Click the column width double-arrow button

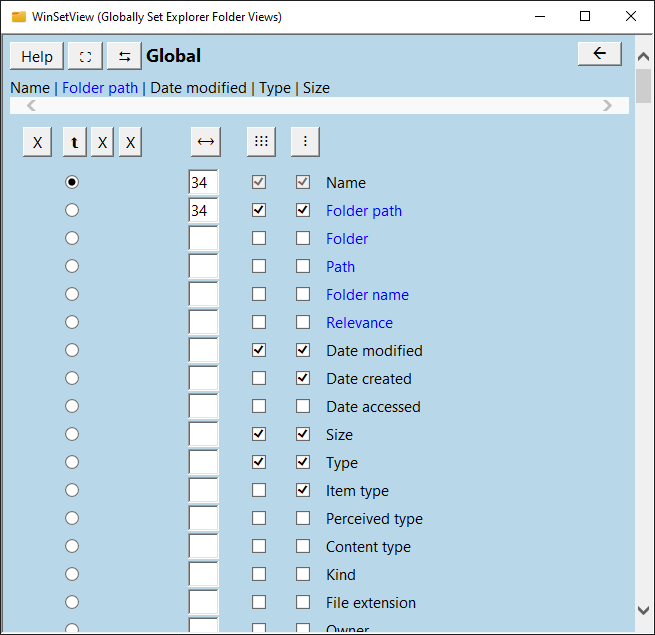tap(206, 142)
